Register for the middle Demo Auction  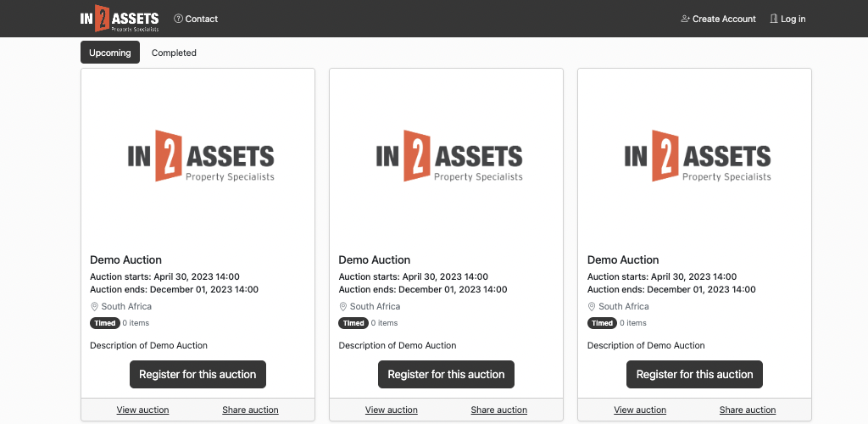click(x=446, y=375)
